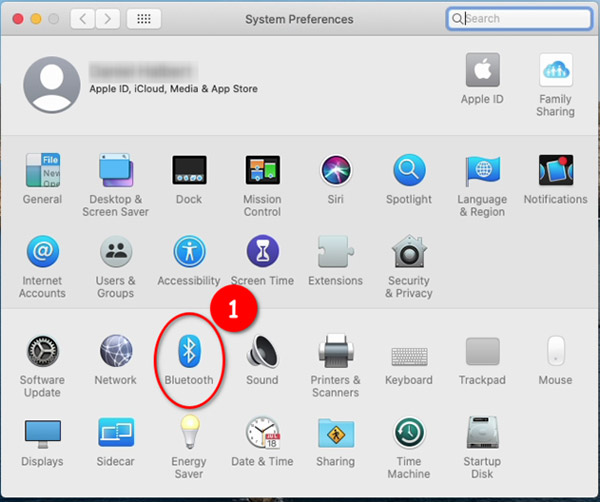Open Printers & Scanners settings

[x=335, y=352]
